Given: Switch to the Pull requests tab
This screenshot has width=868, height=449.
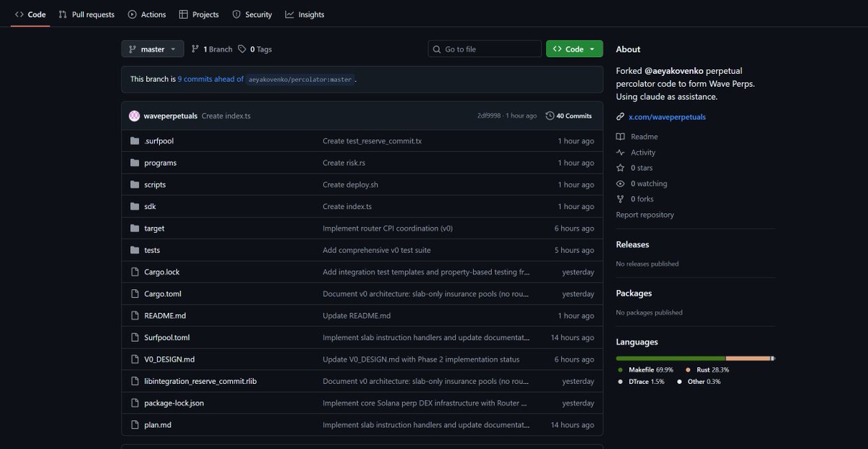Looking at the screenshot, I should click(86, 14).
